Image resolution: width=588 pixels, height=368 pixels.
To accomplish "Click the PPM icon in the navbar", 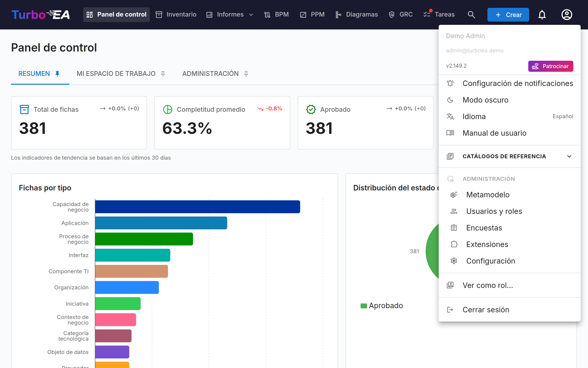I will tap(303, 14).
